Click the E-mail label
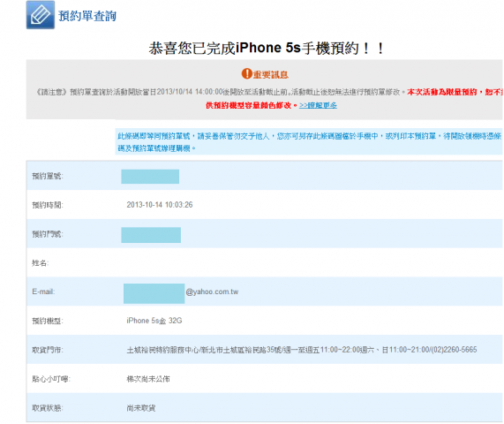The width and height of the screenshot is (504, 424). 43,291
